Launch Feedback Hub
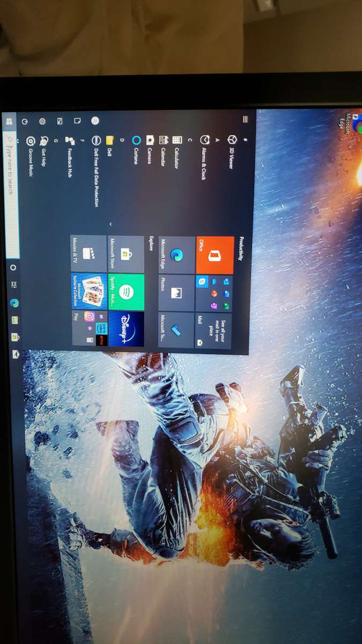362x644 pixels. (x=69, y=156)
